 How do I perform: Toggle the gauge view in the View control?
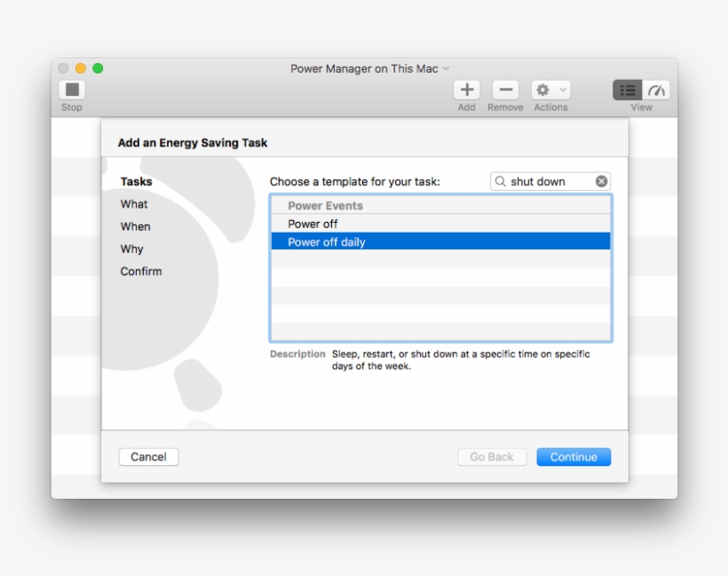tap(655, 91)
